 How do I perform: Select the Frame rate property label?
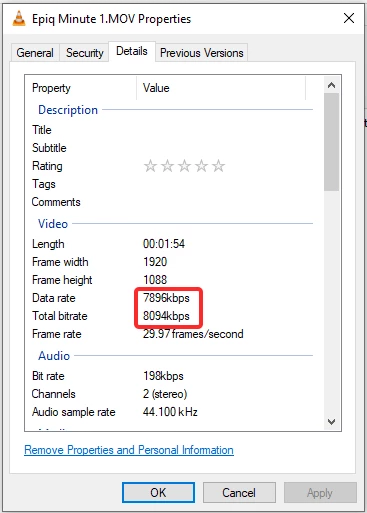point(57,334)
